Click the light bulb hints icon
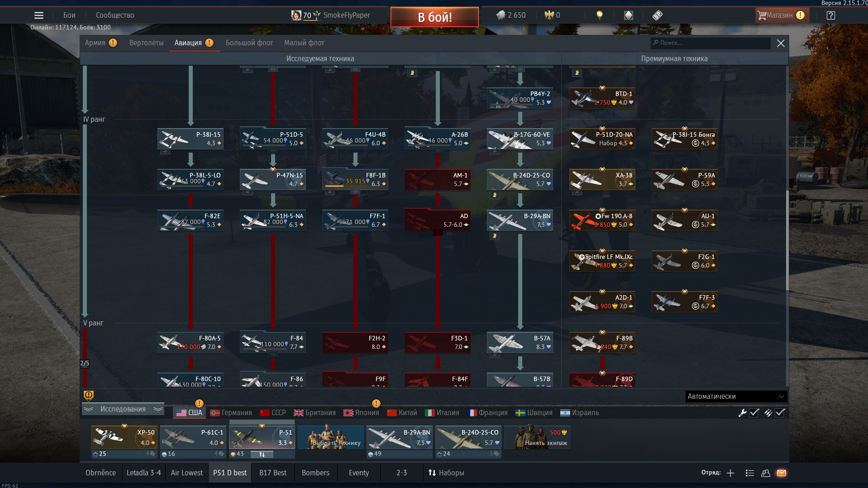 click(600, 15)
